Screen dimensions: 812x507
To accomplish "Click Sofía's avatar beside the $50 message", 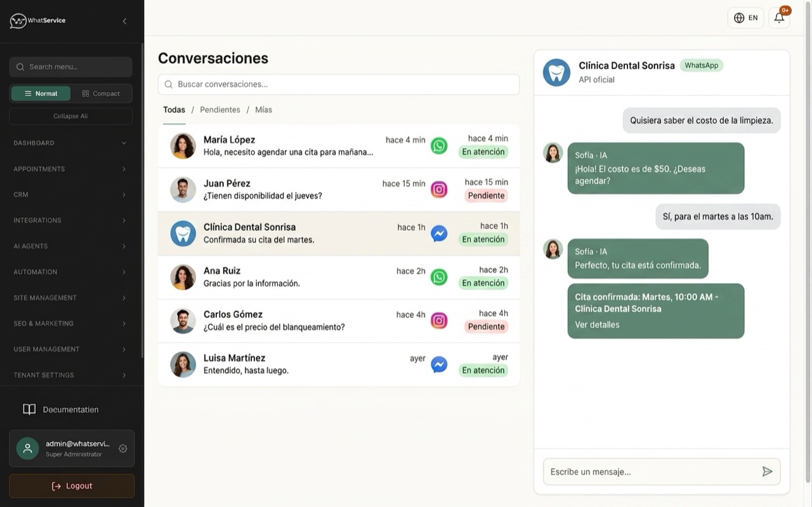I will point(553,152).
